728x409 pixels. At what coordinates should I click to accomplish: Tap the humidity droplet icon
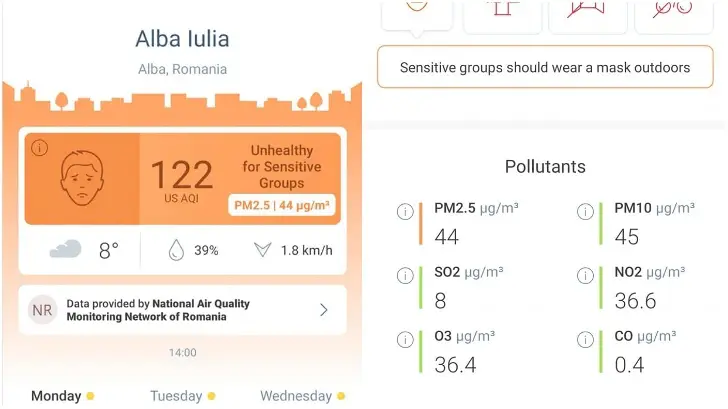[x=176, y=250]
